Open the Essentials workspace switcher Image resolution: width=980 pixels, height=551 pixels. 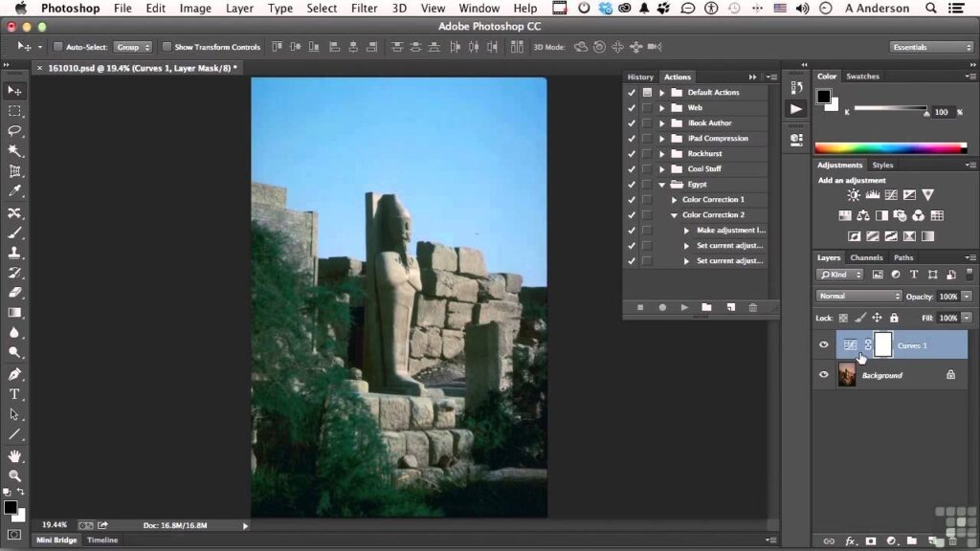931,47
